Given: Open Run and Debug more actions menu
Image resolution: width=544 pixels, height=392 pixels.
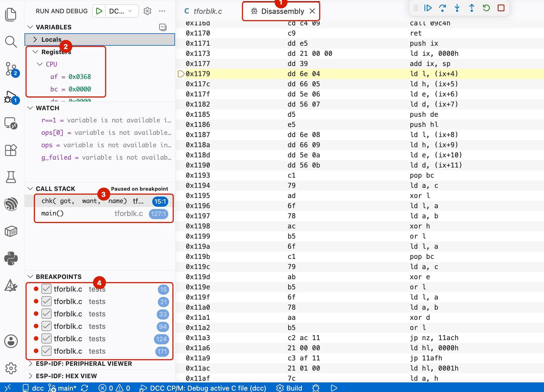Looking at the screenshot, I should click(x=162, y=11).
